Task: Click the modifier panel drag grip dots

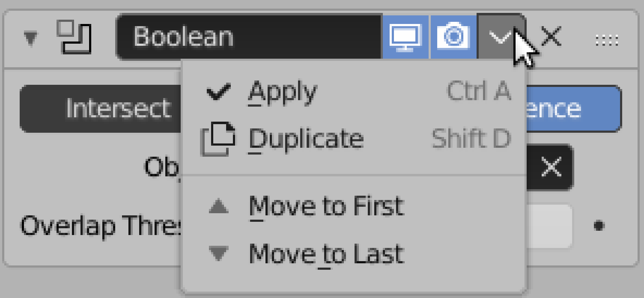Action: [x=607, y=40]
